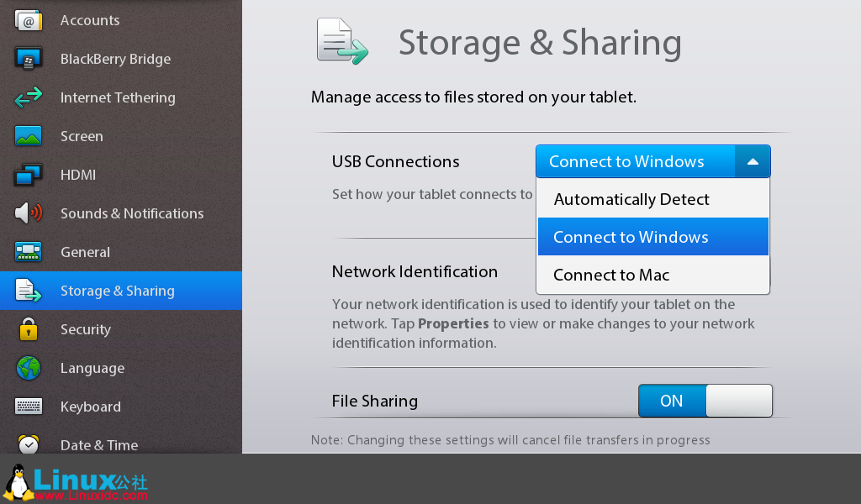Click the Storage & Sharing sidebar icon
The width and height of the screenshot is (861, 504).
[28, 291]
